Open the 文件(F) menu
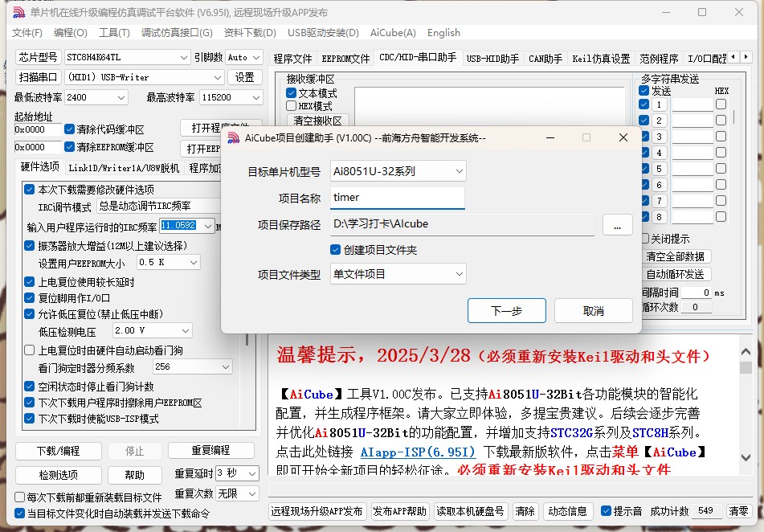Image resolution: width=764 pixels, height=532 pixels. pyautogui.click(x=27, y=33)
